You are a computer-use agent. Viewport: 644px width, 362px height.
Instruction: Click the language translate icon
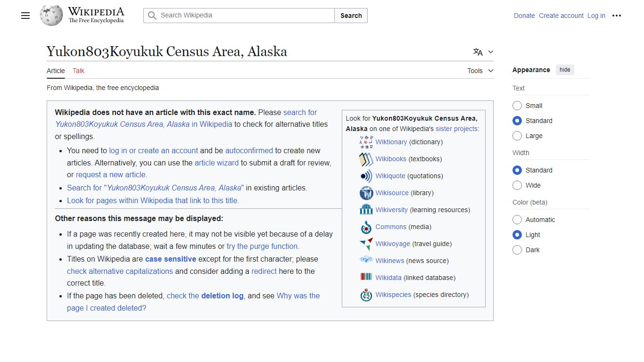coord(478,52)
